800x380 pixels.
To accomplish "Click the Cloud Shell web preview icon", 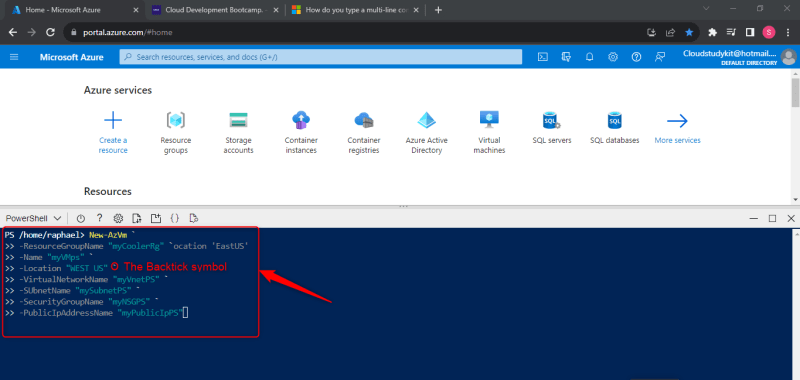I will click(x=193, y=218).
